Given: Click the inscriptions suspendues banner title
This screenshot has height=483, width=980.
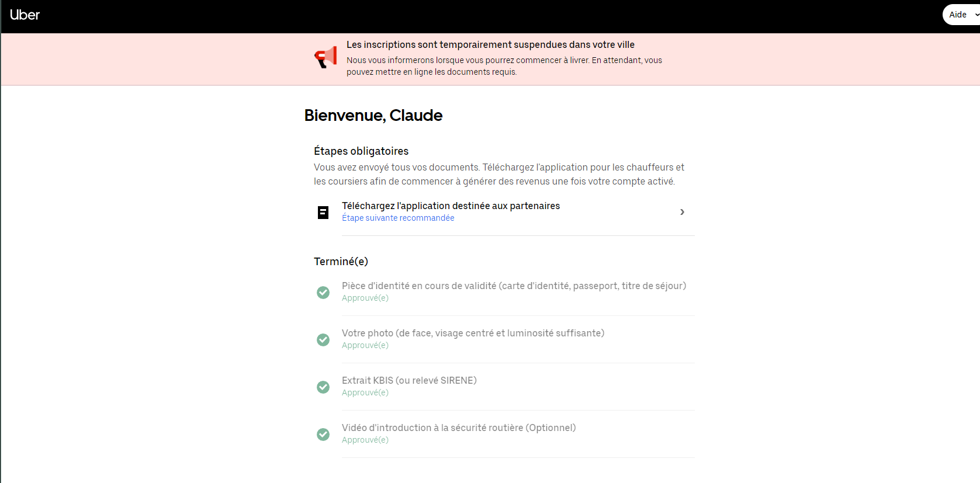Looking at the screenshot, I should tap(490, 44).
